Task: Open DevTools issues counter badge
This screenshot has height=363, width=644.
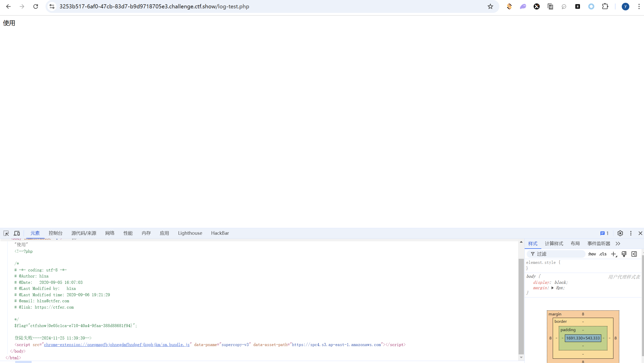Action: pos(604,233)
